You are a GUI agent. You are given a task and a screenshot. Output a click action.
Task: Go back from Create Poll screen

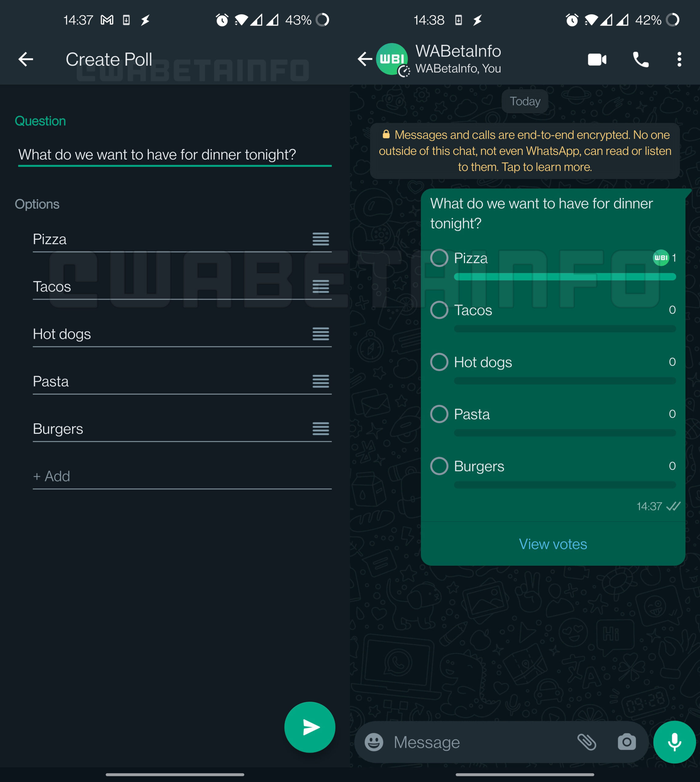tap(26, 59)
